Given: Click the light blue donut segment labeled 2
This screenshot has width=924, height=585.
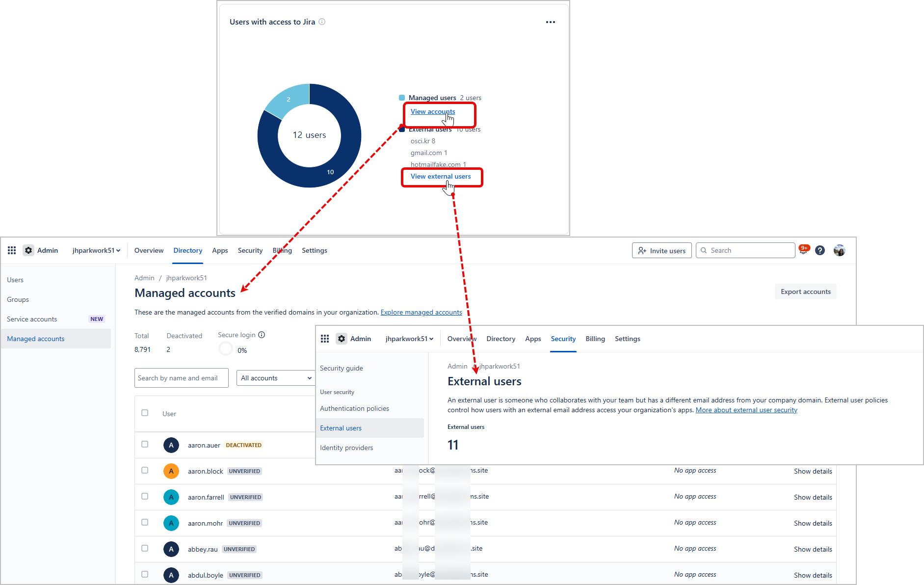Looking at the screenshot, I should coord(289,100).
